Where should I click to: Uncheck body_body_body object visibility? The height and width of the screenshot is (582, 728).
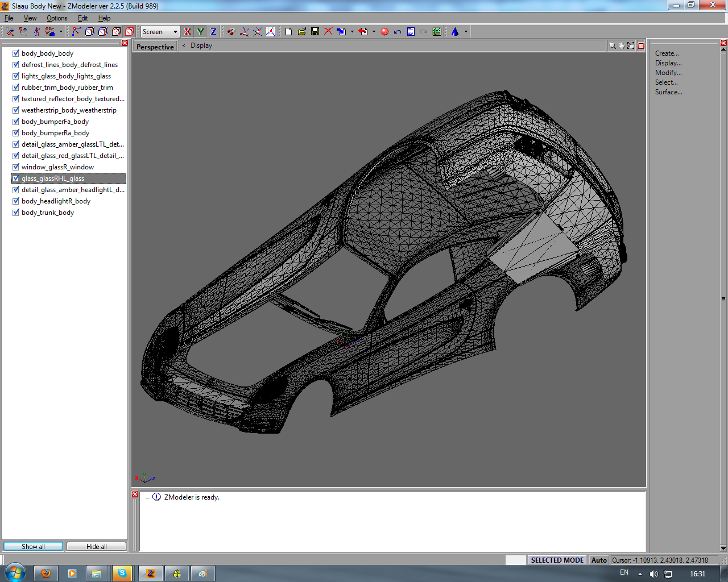[16, 53]
